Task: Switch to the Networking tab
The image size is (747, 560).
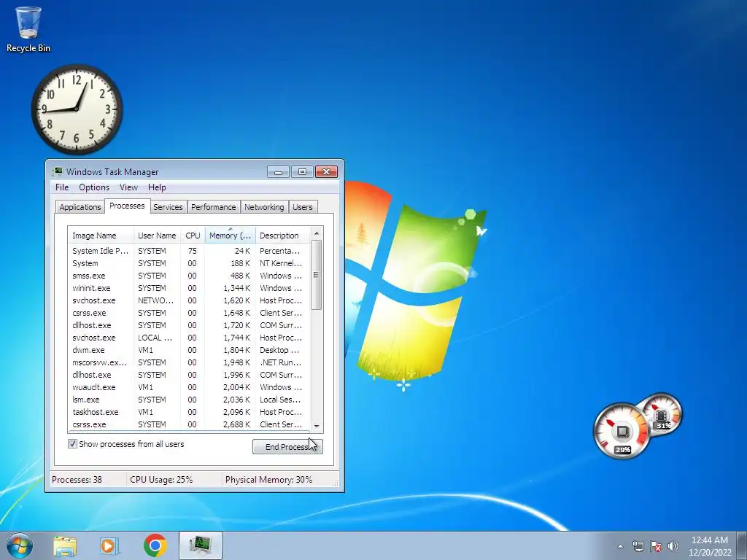Action: [264, 207]
